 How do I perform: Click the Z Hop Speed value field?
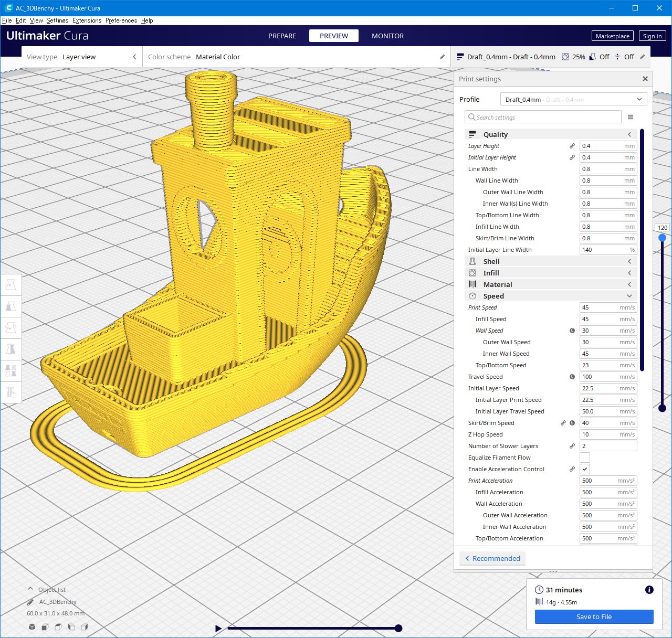pos(608,434)
